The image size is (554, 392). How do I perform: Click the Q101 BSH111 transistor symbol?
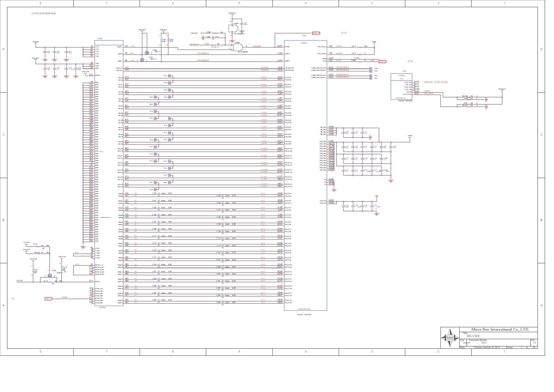[x=142, y=60]
